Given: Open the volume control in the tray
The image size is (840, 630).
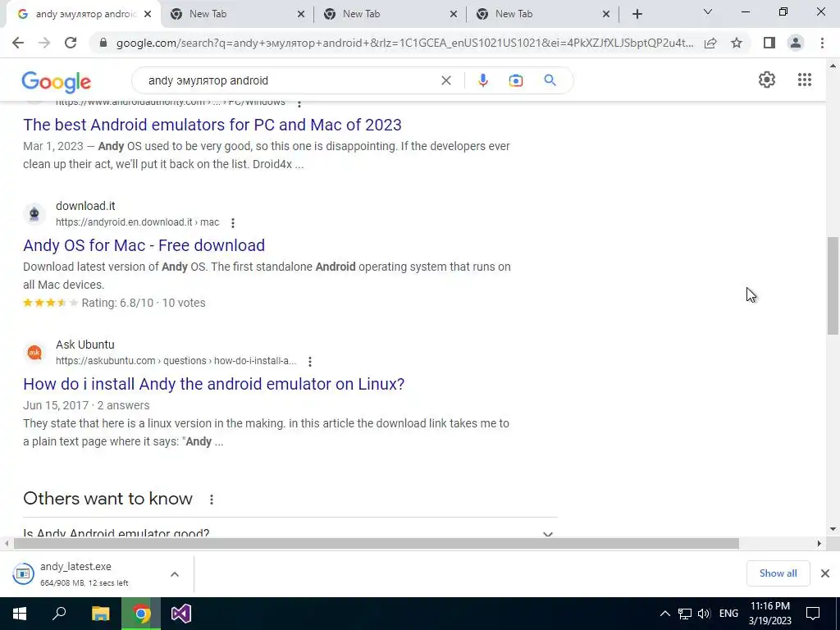Looking at the screenshot, I should coord(704,614).
